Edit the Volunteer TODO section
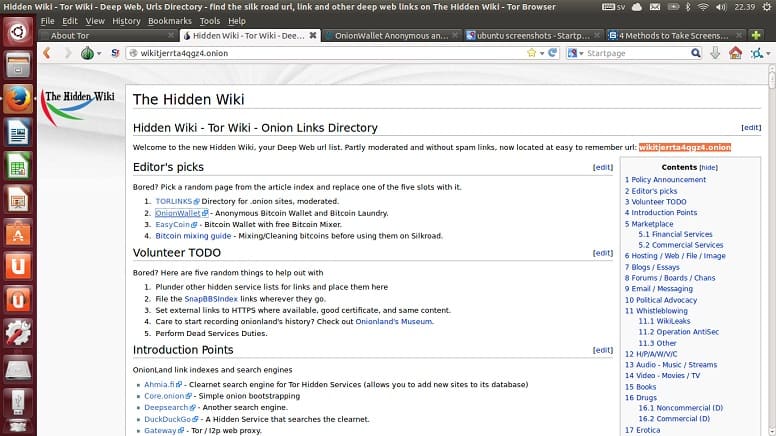Viewport: 776px width, 436px height. click(603, 253)
